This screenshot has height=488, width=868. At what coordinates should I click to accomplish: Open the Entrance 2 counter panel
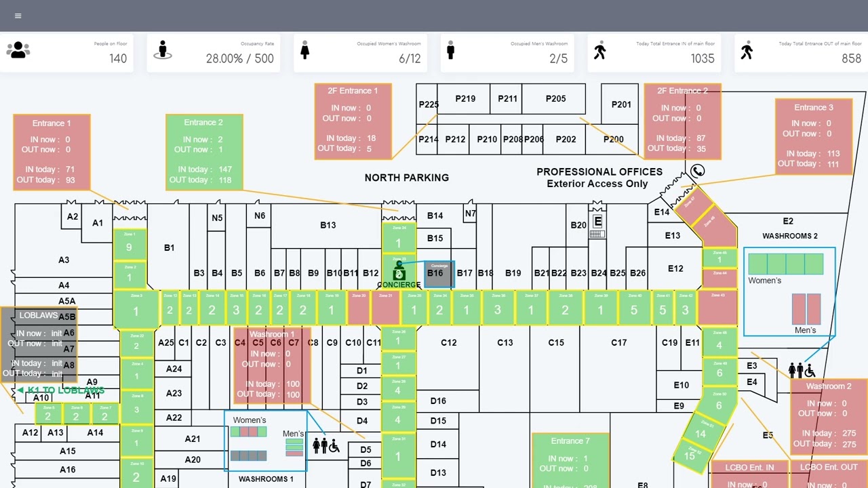204,152
